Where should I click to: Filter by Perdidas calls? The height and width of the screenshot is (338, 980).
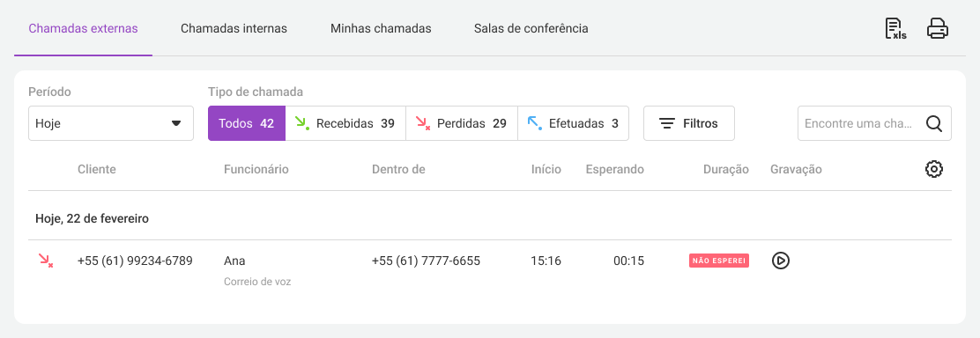461,123
